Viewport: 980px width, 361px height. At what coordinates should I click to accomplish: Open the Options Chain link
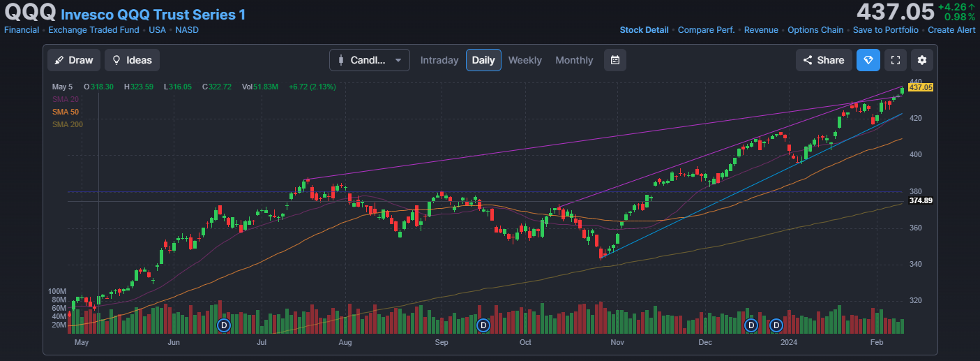pyautogui.click(x=815, y=30)
